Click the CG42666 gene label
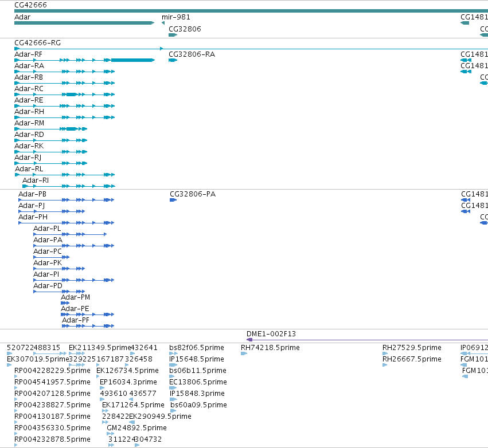This screenshot has height=448, width=488. pyautogui.click(x=30, y=5)
